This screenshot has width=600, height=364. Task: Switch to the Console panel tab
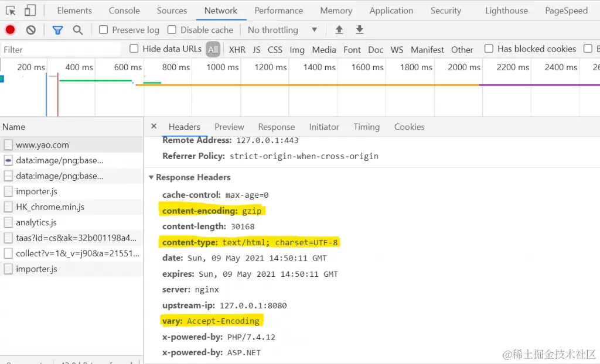[124, 11]
